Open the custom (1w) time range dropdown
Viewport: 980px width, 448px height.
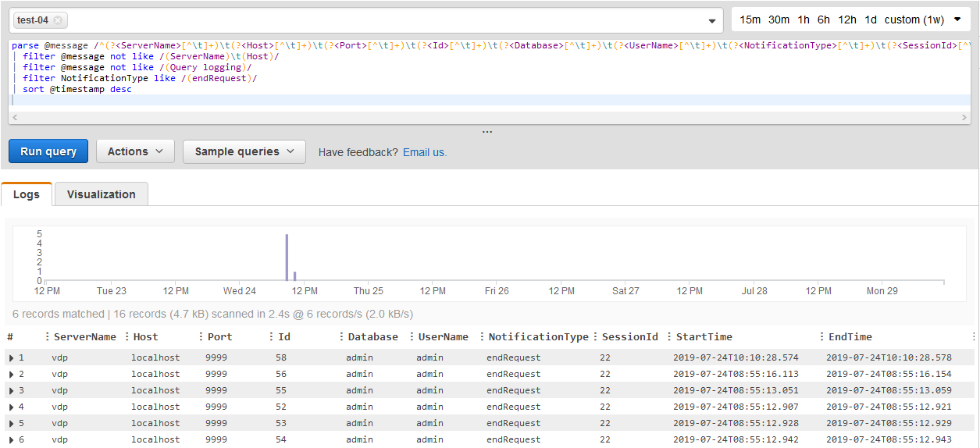[922, 20]
